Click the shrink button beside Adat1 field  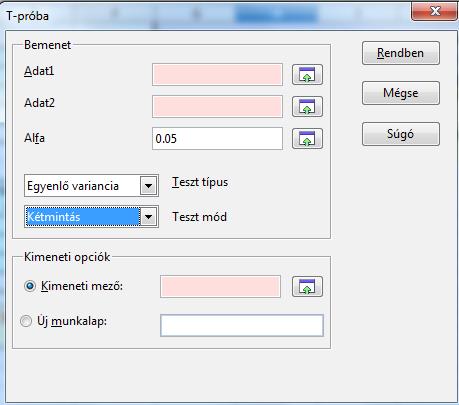coord(307,74)
